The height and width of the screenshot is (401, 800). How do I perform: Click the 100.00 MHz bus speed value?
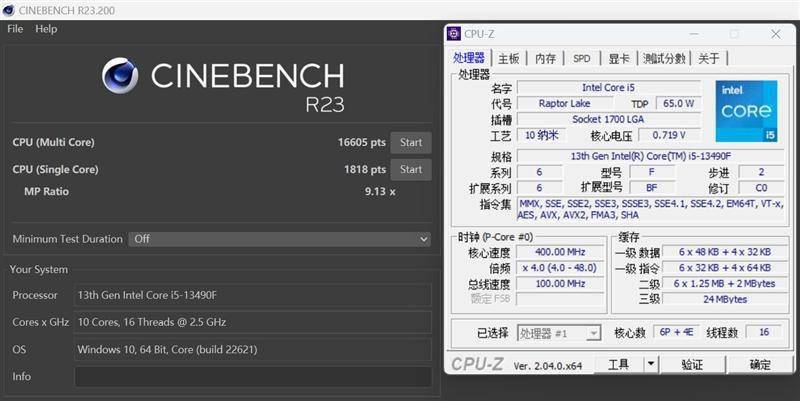560,284
